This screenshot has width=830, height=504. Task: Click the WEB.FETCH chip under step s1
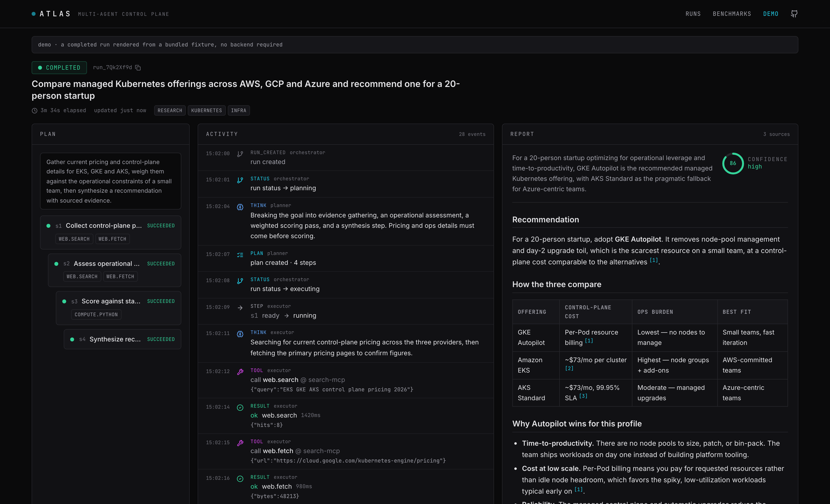coord(112,239)
